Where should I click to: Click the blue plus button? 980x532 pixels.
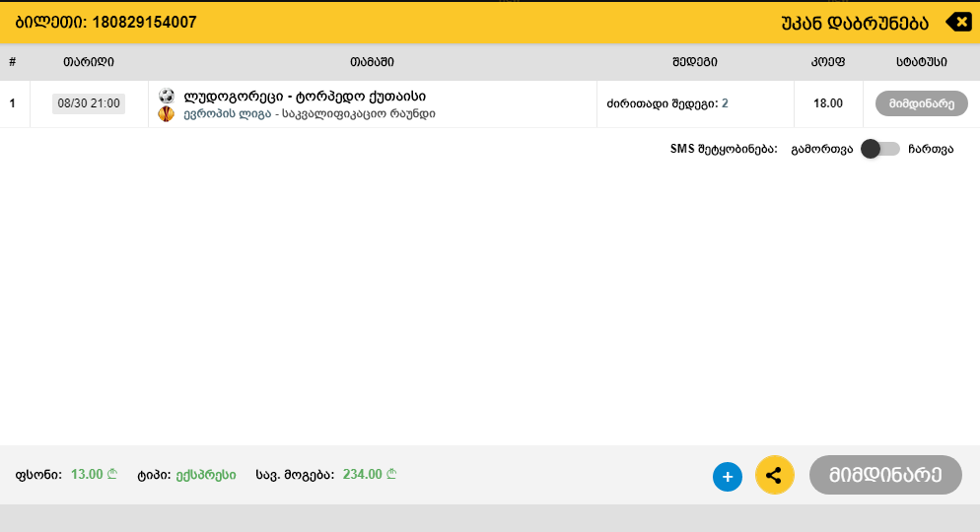[x=728, y=477]
